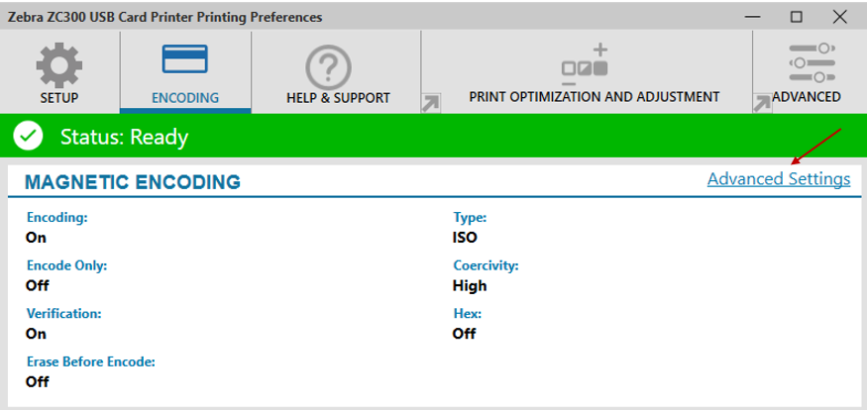Click the 'Status: Ready' text

click(x=124, y=137)
